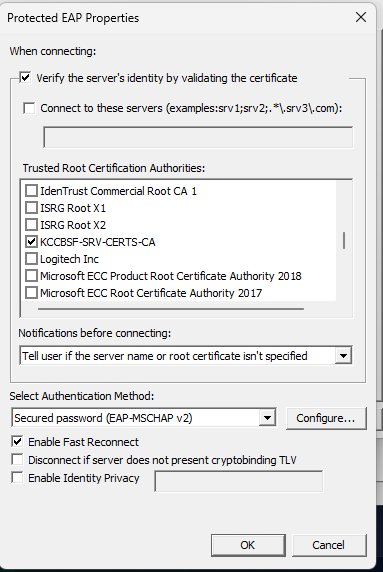Check Microsoft ECC Root Certificate Authority 2017
The height and width of the screenshot is (572, 383).
[x=31, y=293]
